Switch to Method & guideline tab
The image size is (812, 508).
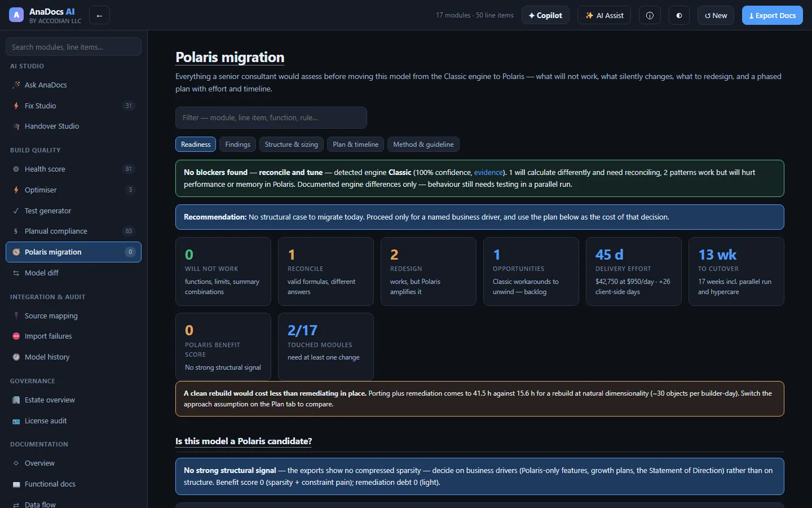click(x=423, y=144)
